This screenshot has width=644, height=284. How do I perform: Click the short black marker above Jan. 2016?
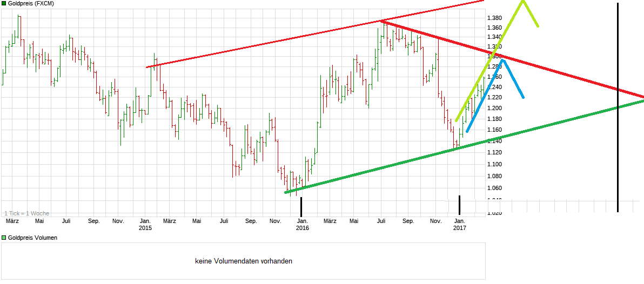[x=301, y=206]
